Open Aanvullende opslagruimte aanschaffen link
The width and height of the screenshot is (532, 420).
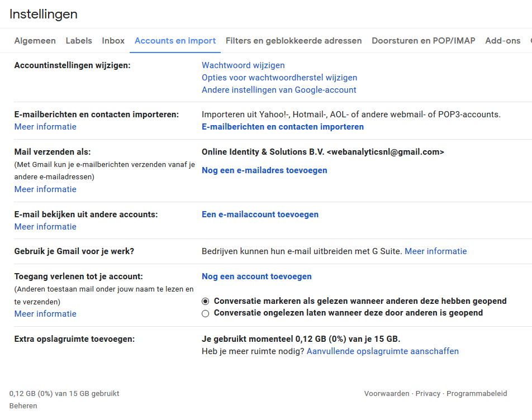[382, 351]
